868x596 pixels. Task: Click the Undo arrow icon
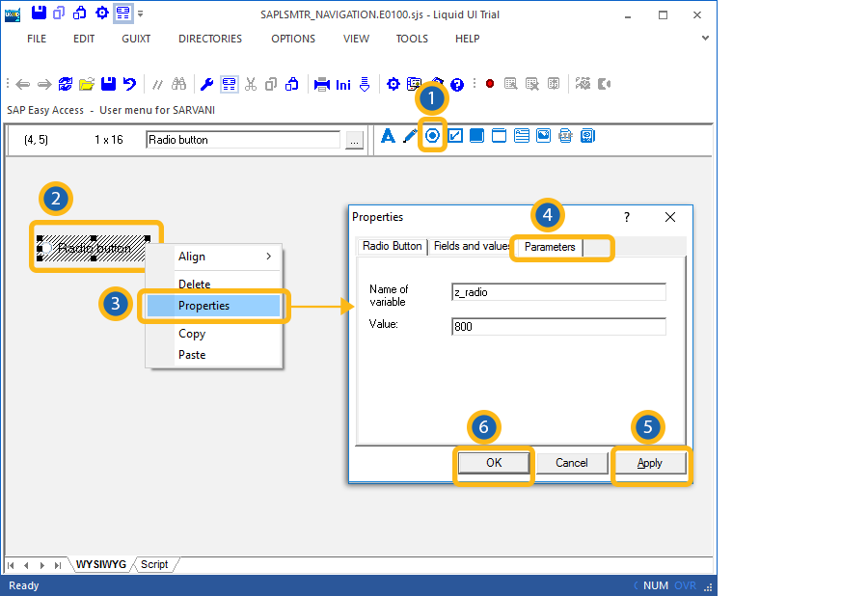(129, 84)
